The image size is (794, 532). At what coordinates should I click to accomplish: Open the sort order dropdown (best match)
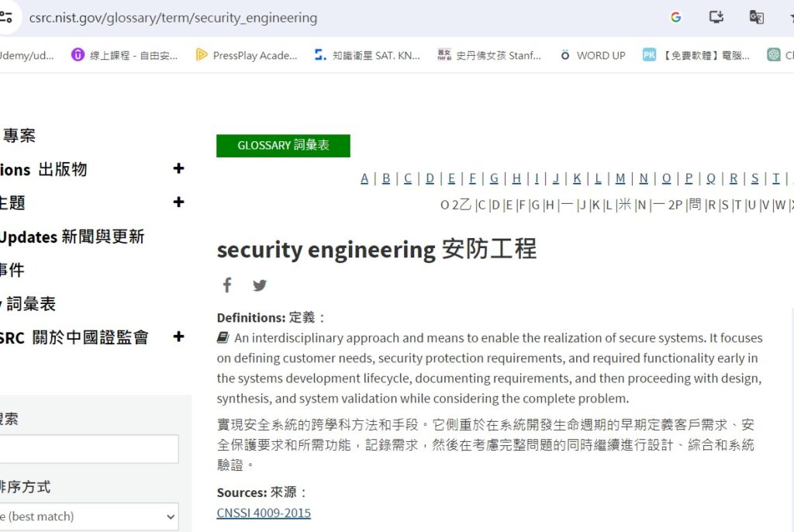pyautogui.click(x=88, y=516)
